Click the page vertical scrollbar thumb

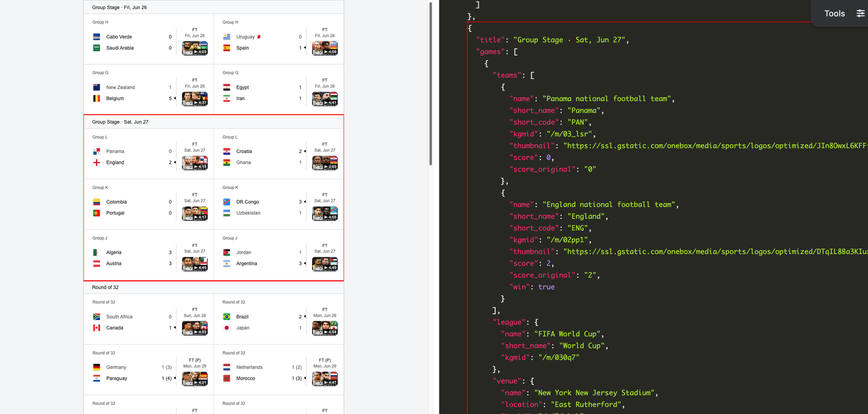(x=431, y=83)
